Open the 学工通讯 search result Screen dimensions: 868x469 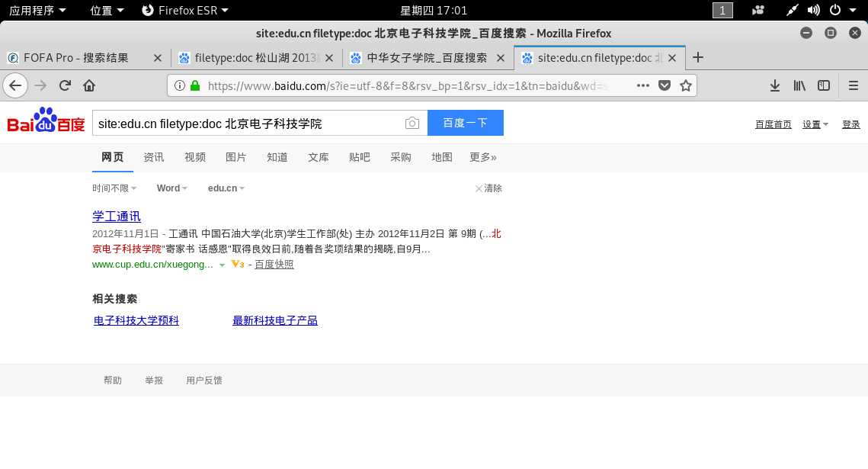point(117,217)
